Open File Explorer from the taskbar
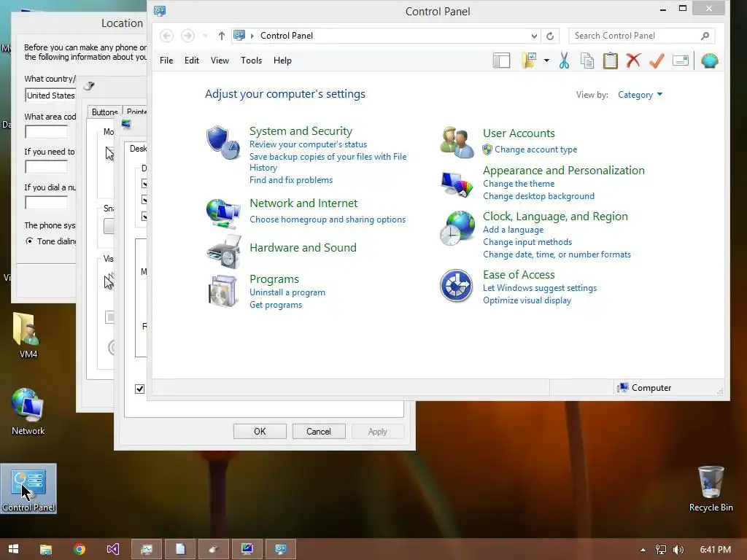This screenshot has width=747, height=560. pyautogui.click(x=46, y=549)
